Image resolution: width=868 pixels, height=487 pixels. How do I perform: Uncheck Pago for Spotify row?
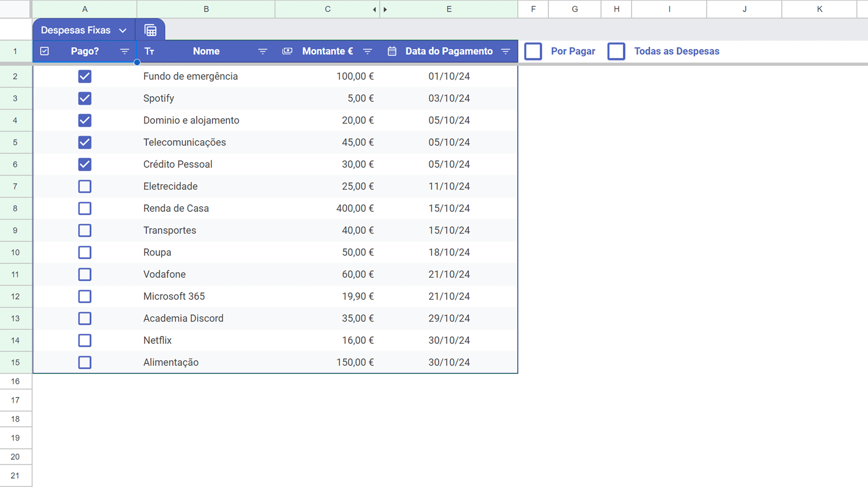(85, 98)
